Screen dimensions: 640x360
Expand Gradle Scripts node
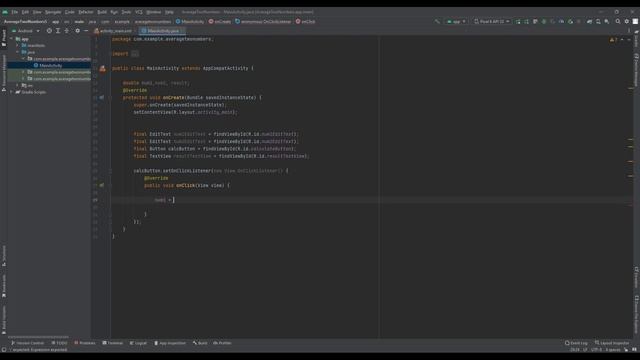[x=11, y=92]
